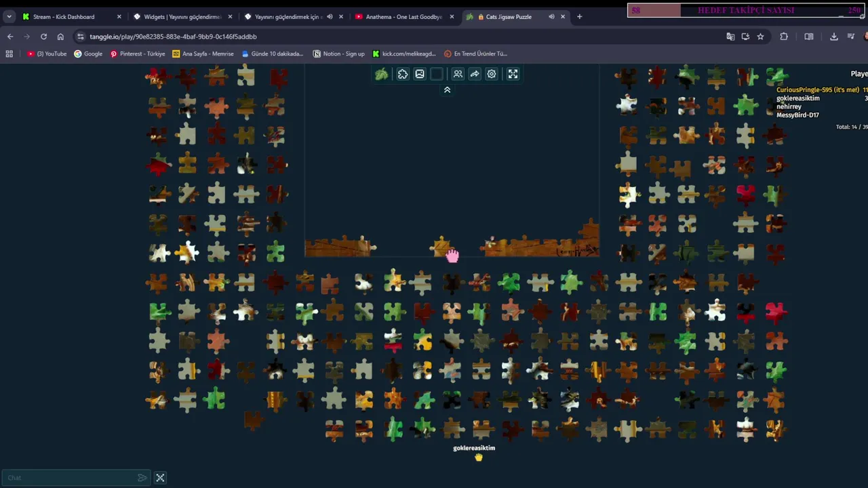
Task: Reload the current page
Action: [43, 37]
